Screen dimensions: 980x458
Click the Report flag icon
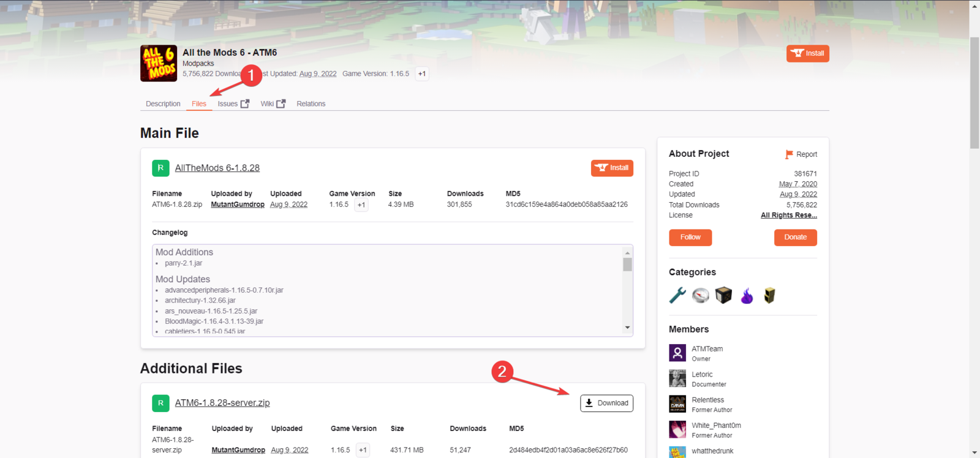point(789,154)
